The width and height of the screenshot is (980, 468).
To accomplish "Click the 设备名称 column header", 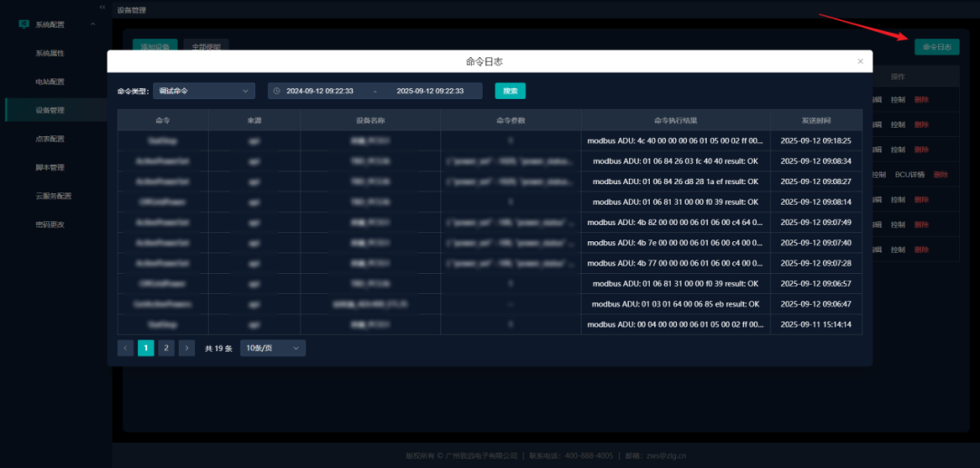I will [x=370, y=120].
